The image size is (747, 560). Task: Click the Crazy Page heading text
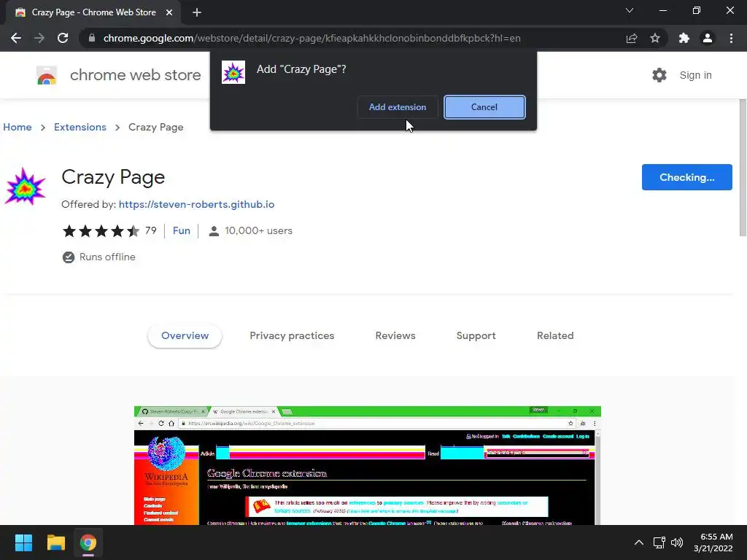tap(113, 177)
